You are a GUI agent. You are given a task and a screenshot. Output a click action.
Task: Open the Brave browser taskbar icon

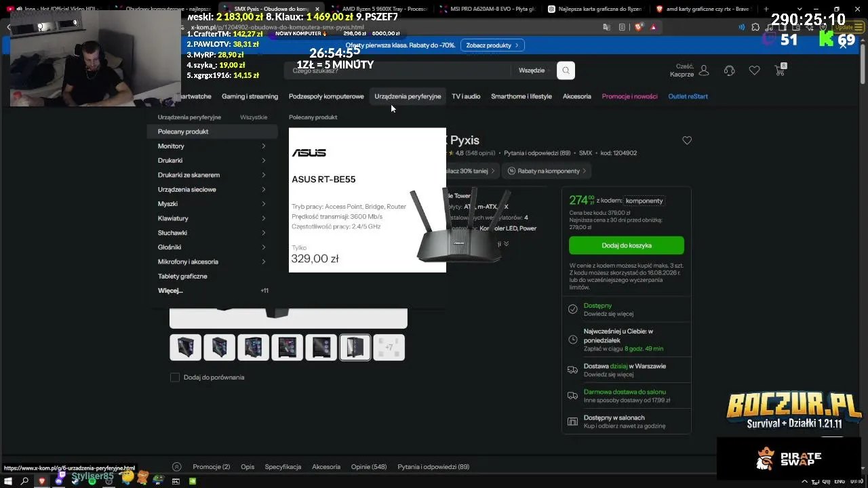point(42,481)
